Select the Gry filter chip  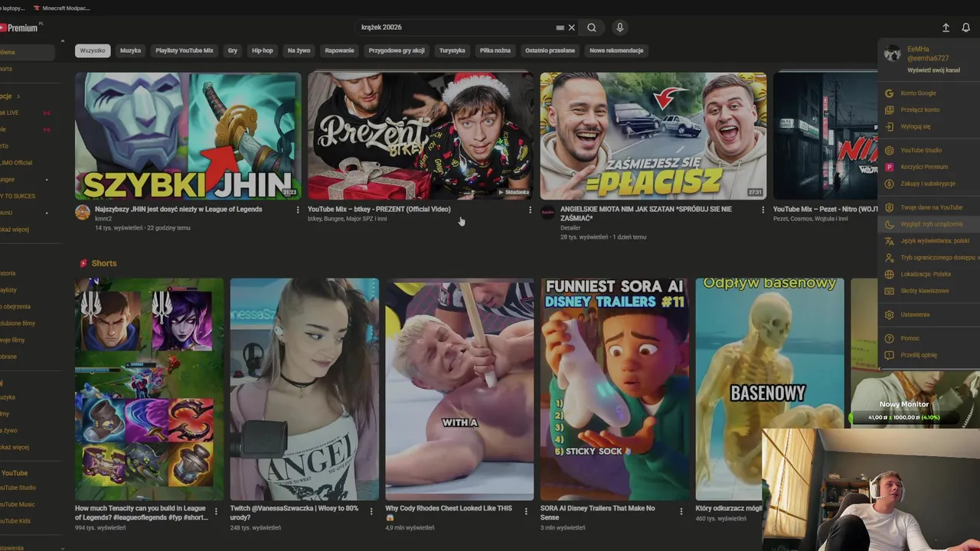[233, 51]
